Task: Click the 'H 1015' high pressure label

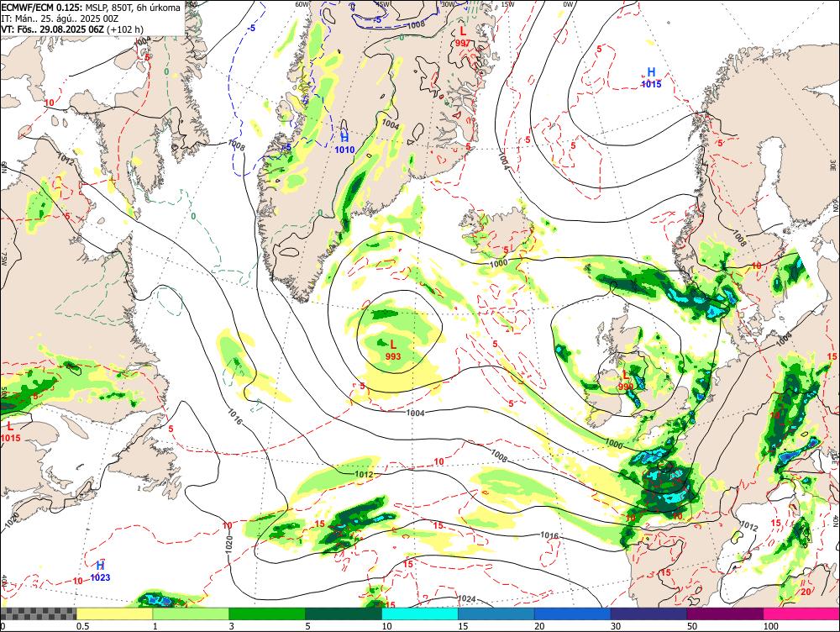Action: click(652, 77)
